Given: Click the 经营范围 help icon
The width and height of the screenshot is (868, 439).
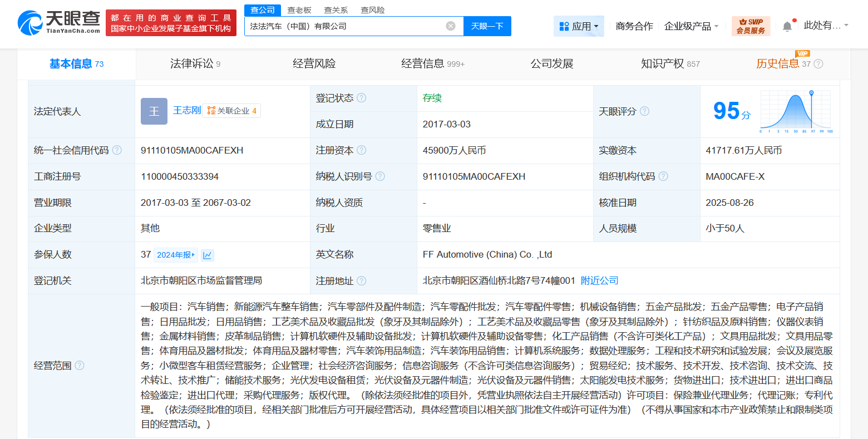Looking at the screenshot, I should coord(80,366).
